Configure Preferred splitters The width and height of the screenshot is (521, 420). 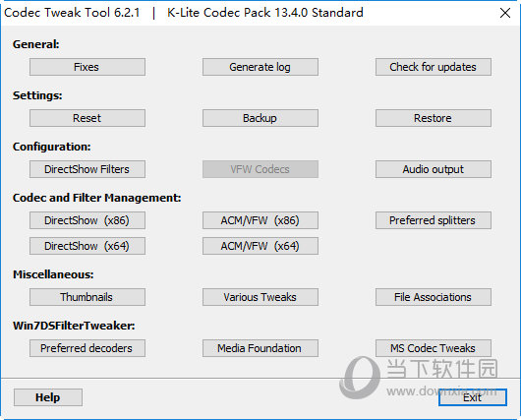[x=434, y=220]
